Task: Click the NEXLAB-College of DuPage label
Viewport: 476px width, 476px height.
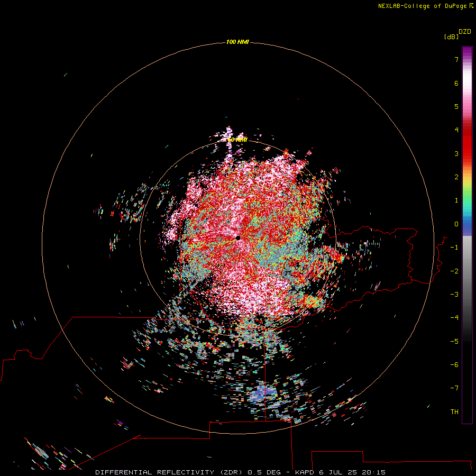Action: coord(422,6)
